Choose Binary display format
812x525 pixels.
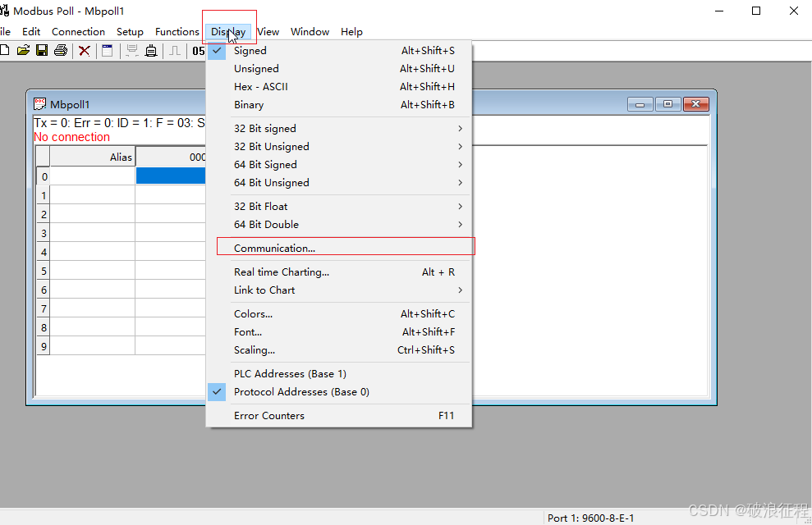click(x=339, y=105)
